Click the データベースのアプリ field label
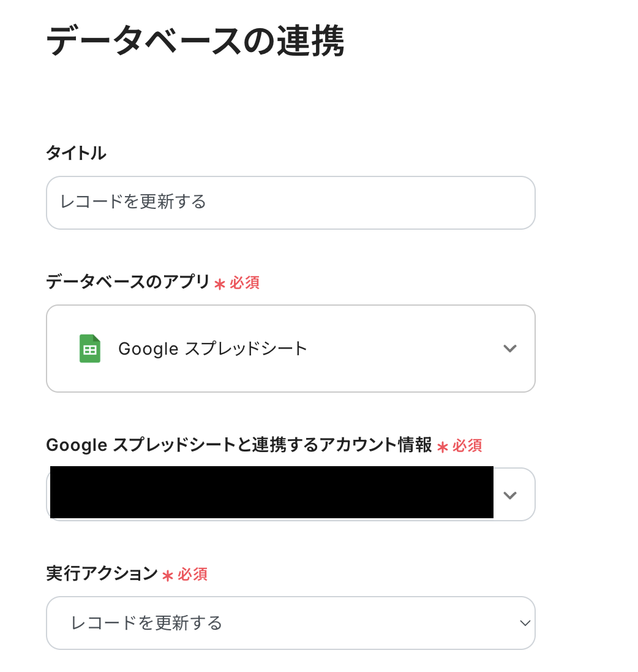The image size is (638, 672). click(x=128, y=282)
